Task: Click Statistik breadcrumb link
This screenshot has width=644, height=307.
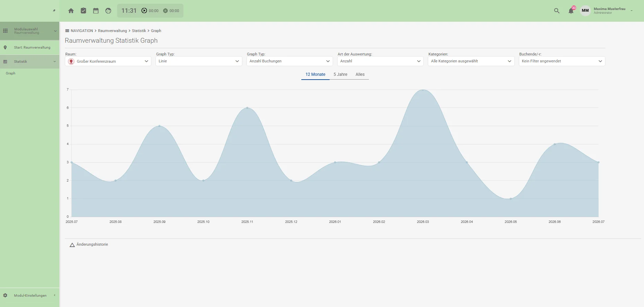Action: 139,31
